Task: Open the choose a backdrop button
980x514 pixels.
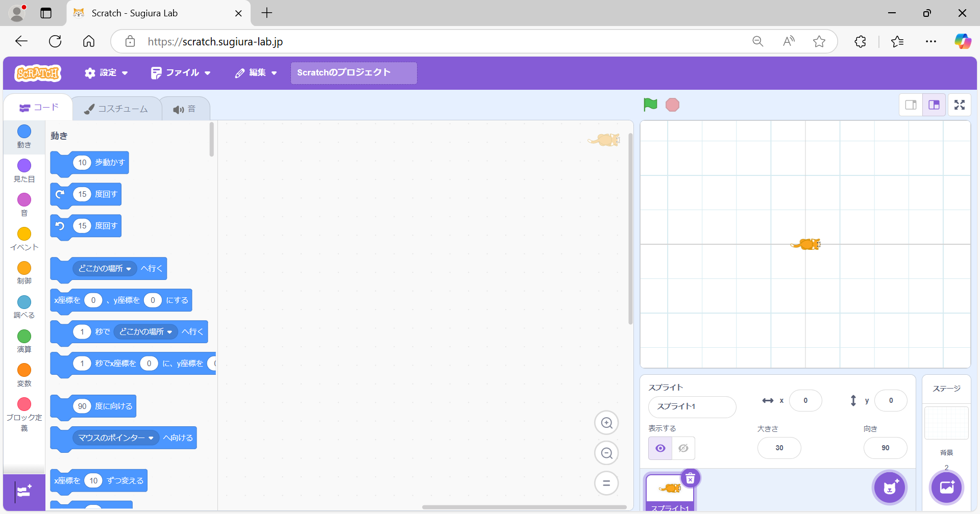Action: [x=946, y=487]
